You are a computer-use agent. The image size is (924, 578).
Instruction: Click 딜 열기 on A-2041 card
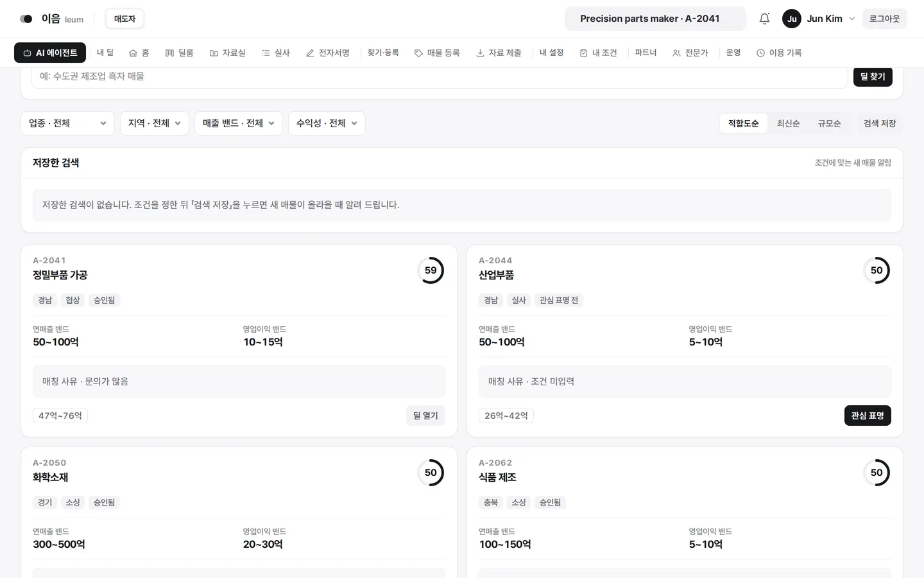pyautogui.click(x=425, y=416)
